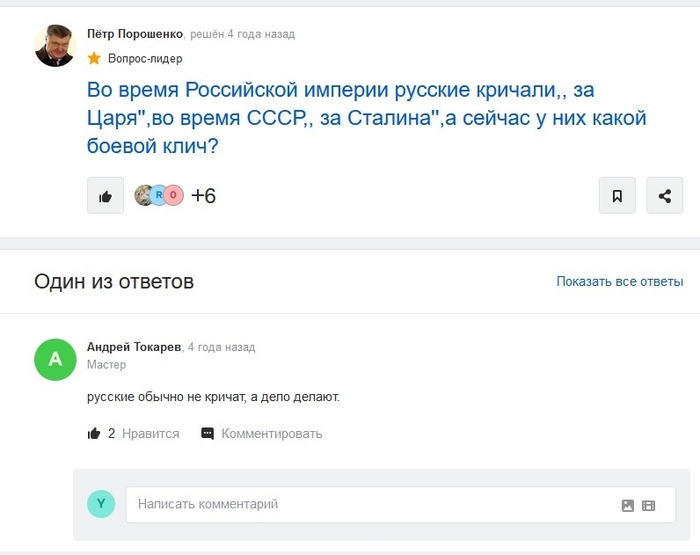Show all answers via Показать все ответы
Image resolution: width=700 pixels, height=555 pixels.
tap(619, 281)
